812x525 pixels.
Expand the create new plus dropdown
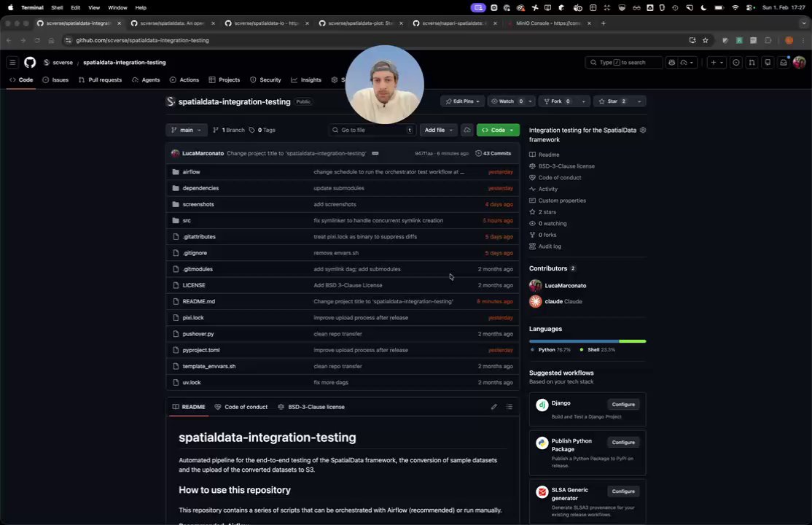coord(717,62)
